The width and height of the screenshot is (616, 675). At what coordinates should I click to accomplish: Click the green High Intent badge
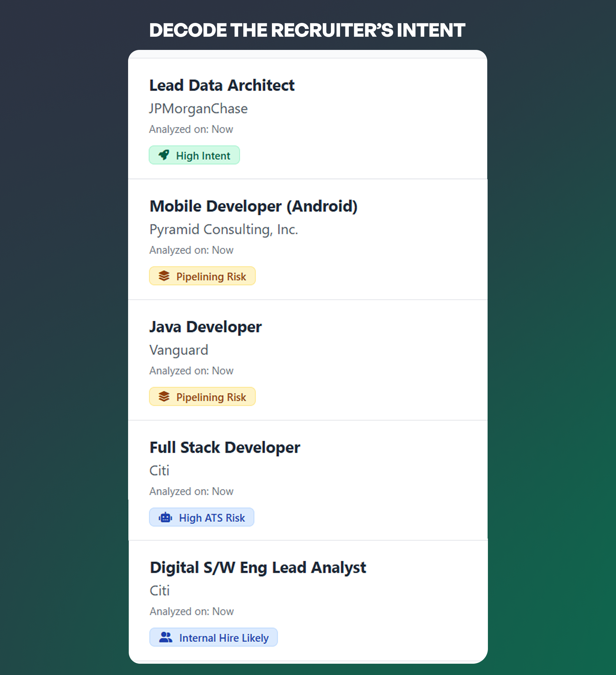coord(194,155)
